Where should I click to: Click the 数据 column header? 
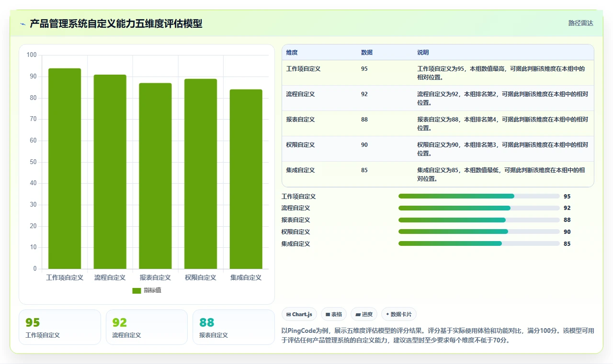[367, 53]
